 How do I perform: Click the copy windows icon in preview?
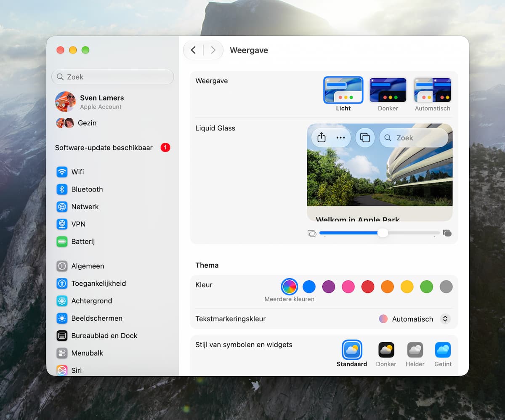(x=365, y=138)
